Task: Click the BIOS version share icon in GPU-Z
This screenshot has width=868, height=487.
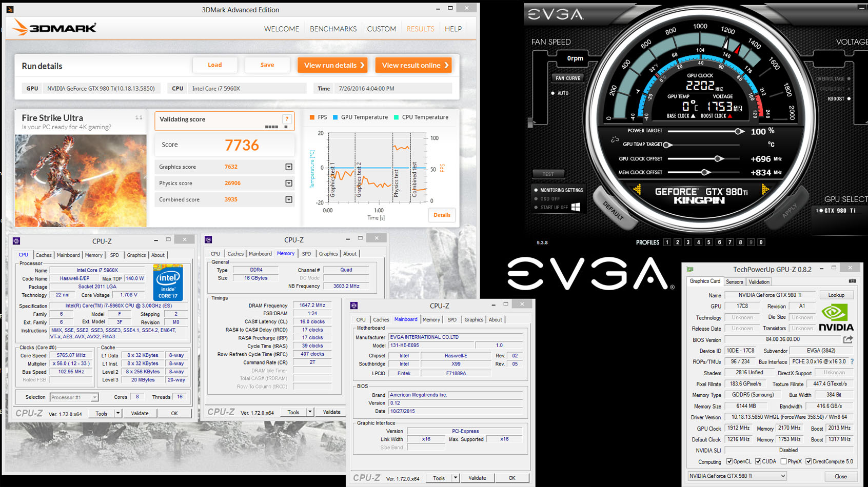Action: click(848, 339)
